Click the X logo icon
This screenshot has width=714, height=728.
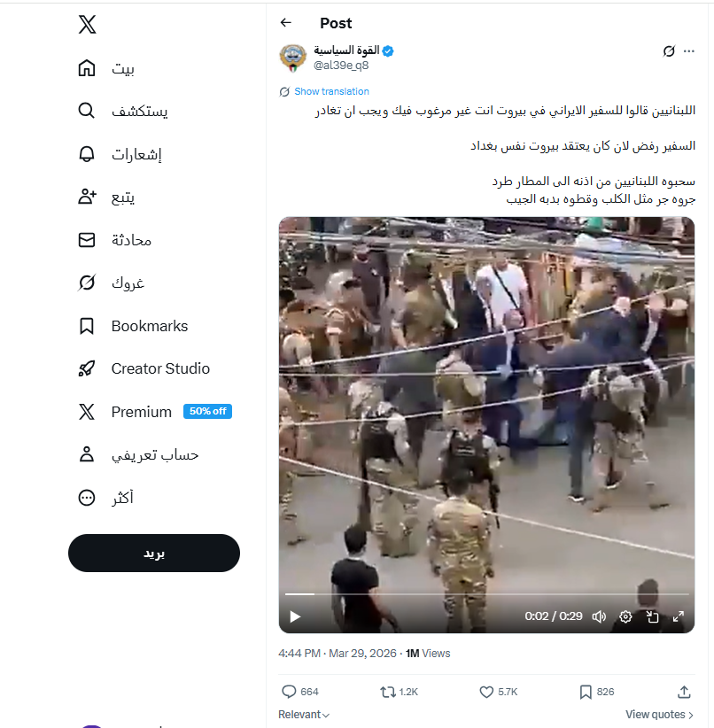click(87, 24)
